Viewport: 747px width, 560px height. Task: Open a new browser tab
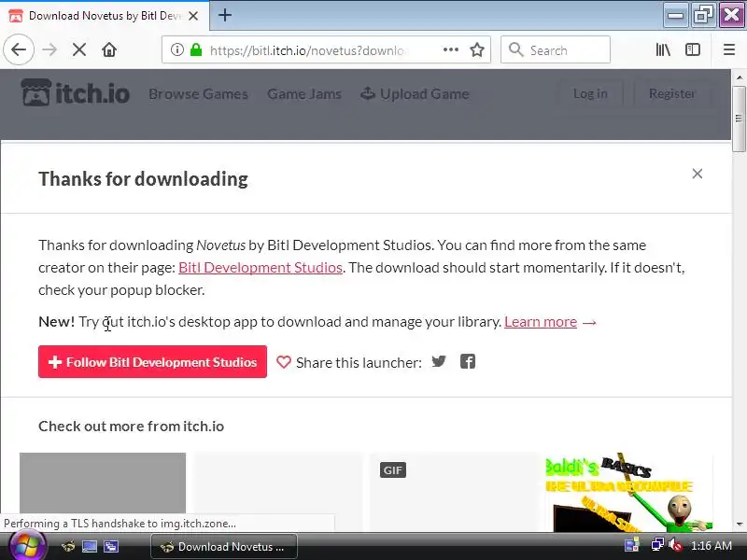(225, 15)
